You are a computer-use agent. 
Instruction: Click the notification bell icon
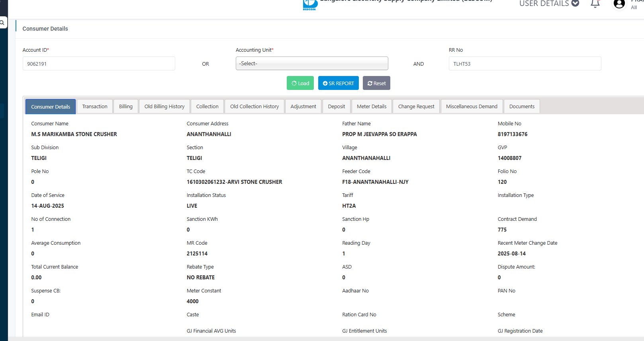point(595,4)
